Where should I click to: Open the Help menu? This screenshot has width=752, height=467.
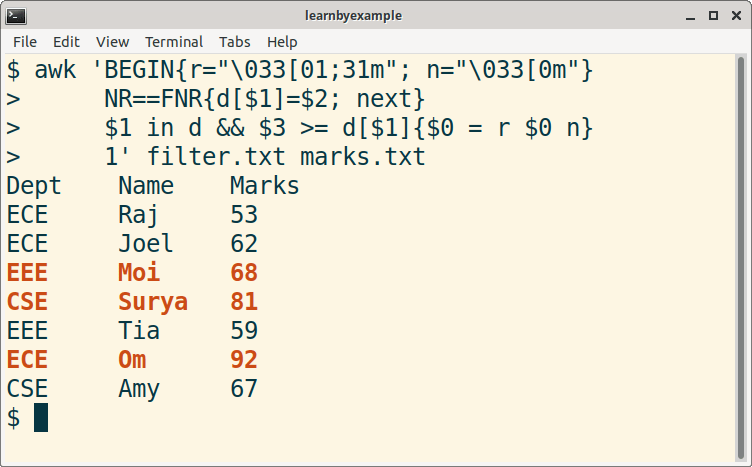coord(282,42)
